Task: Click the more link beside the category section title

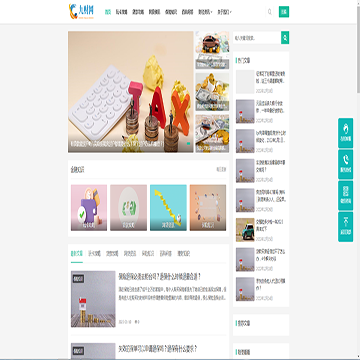Action: pos(221,169)
